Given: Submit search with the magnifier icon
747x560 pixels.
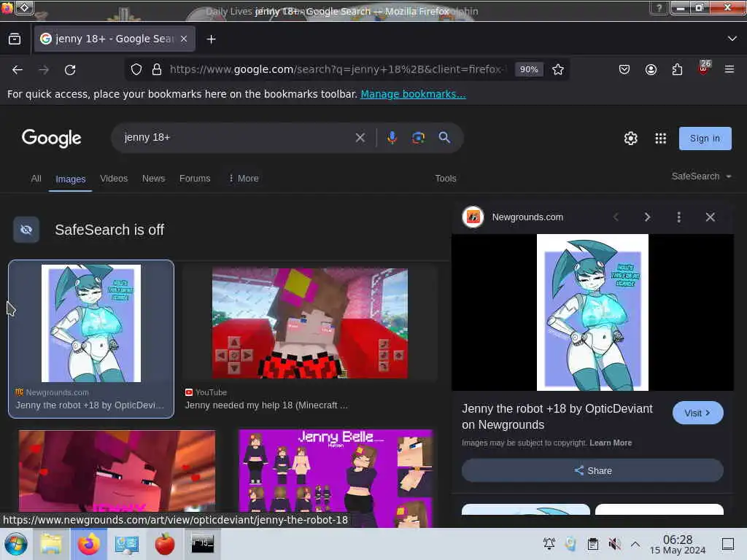Looking at the screenshot, I should [444, 138].
